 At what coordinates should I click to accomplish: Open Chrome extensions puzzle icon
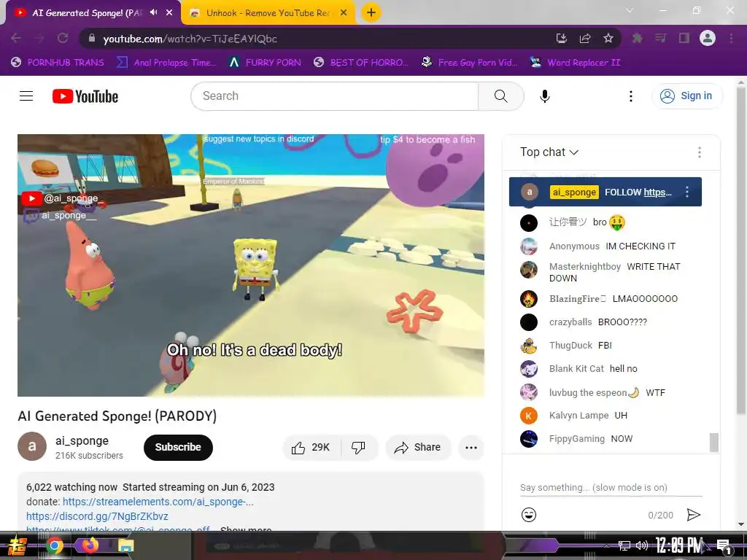pos(638,38)
